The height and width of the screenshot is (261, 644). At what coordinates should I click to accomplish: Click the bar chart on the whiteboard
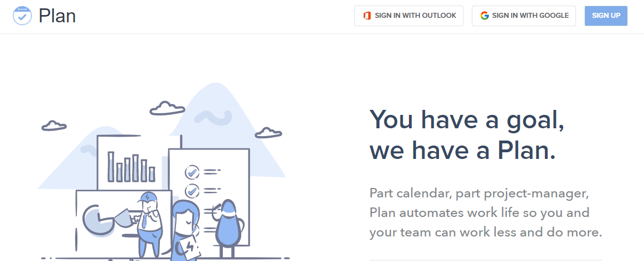point(131,167)
